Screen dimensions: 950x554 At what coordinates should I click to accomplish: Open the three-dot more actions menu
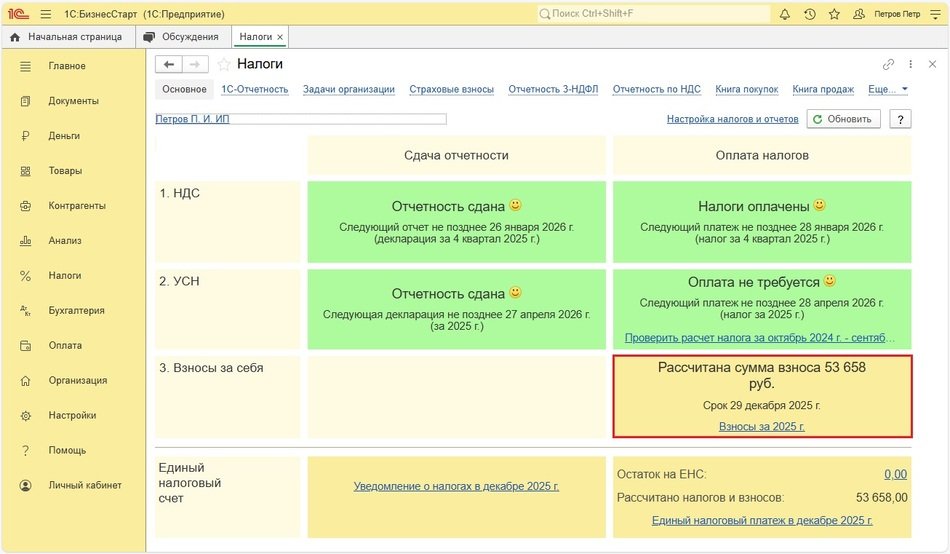point(910,64)
